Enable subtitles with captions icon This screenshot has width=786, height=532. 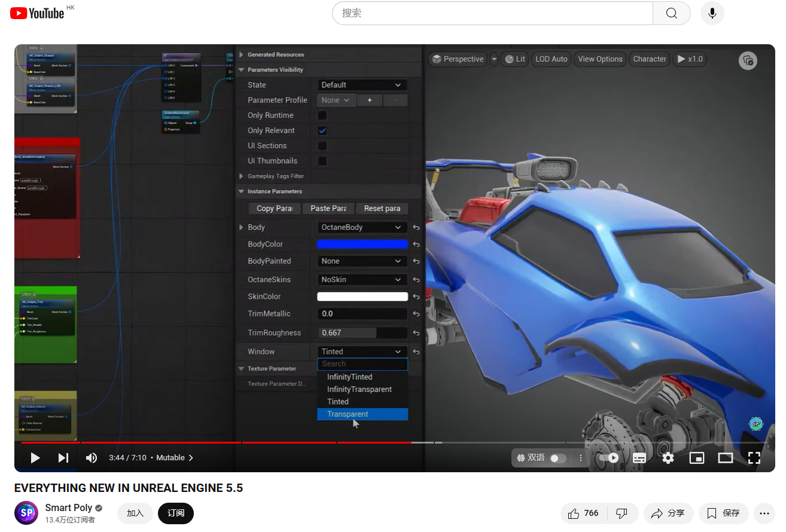639,458
